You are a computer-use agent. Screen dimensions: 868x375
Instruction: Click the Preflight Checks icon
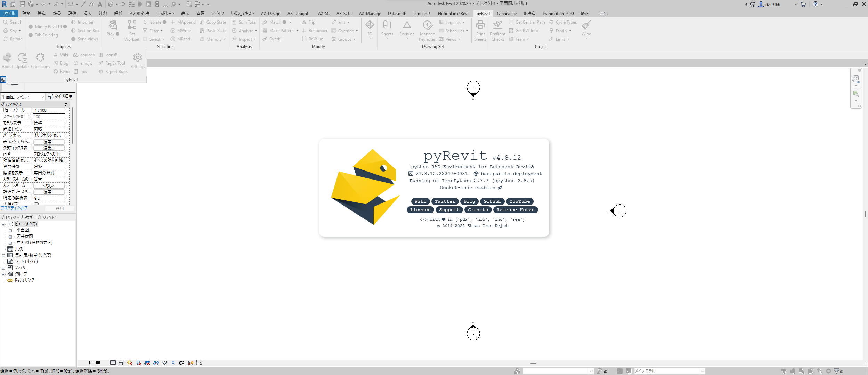coord(498,26)
